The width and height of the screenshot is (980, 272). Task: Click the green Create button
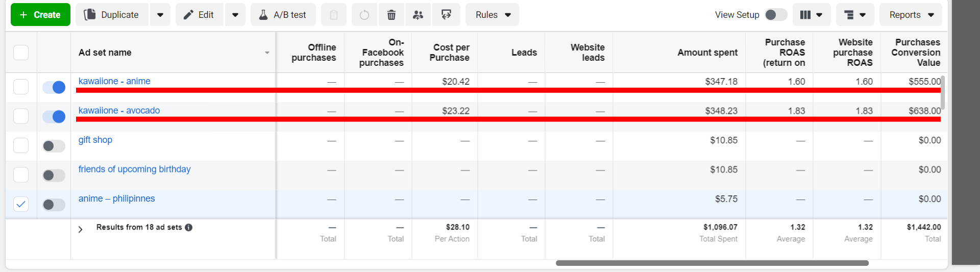tap(40, 15)
